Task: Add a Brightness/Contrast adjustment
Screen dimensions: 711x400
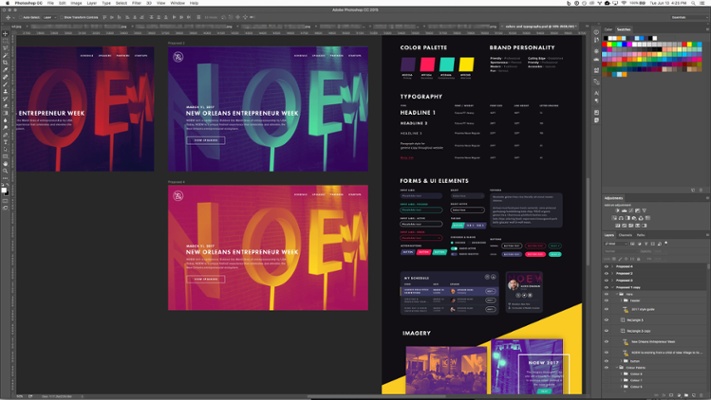Action: coord(618,211)
